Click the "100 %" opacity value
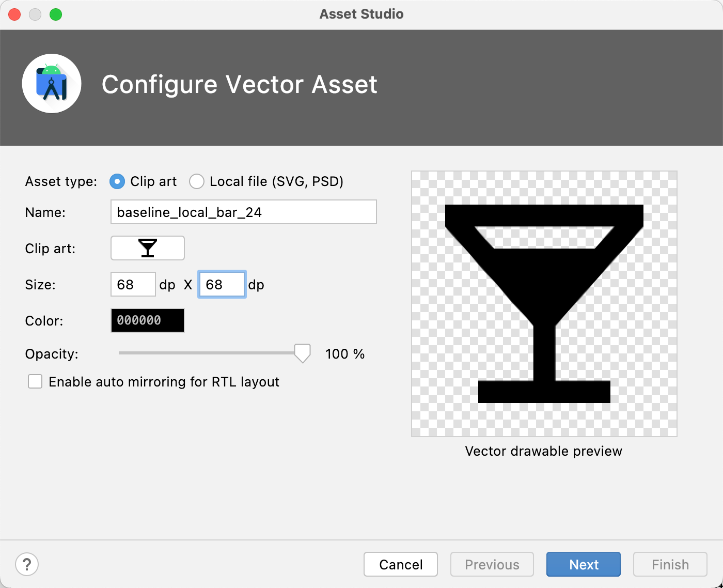This screenshot has width=723, height=588. (345, 354)
